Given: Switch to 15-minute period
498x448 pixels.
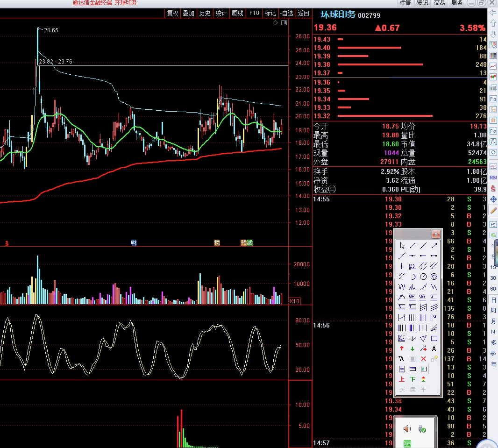Looking at the screenshot, I should click(493, 267).
